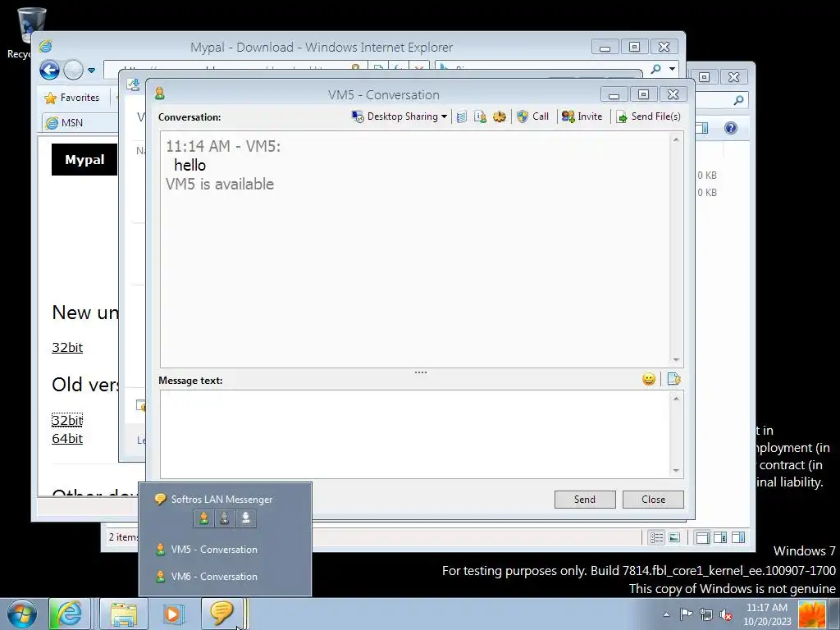Switch Explorer to details list view

[657, 537]
